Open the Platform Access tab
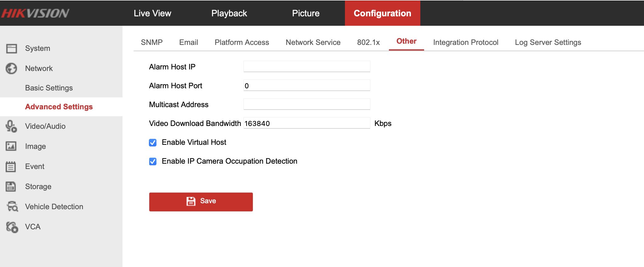The image size is (644, 267). coord(242,42)
